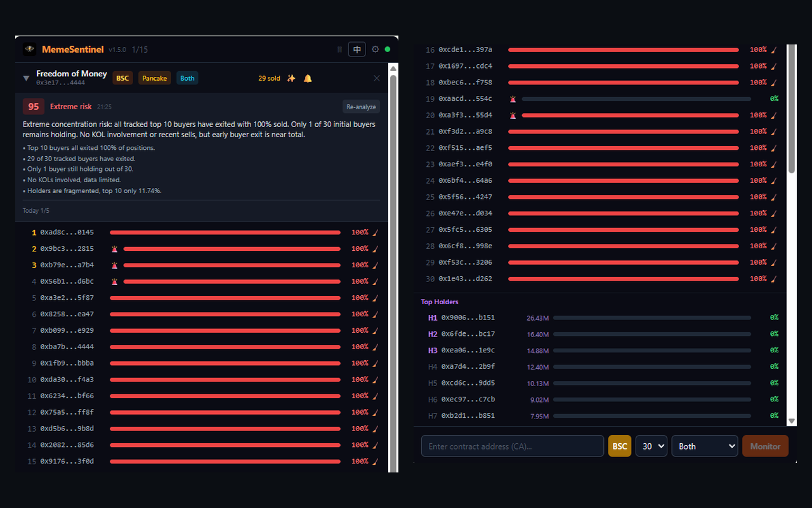The height and width of the screenshot is (508, 812).
Task: Select buyer address 0xf515...aef5
Action: click(x=465, y=148)
